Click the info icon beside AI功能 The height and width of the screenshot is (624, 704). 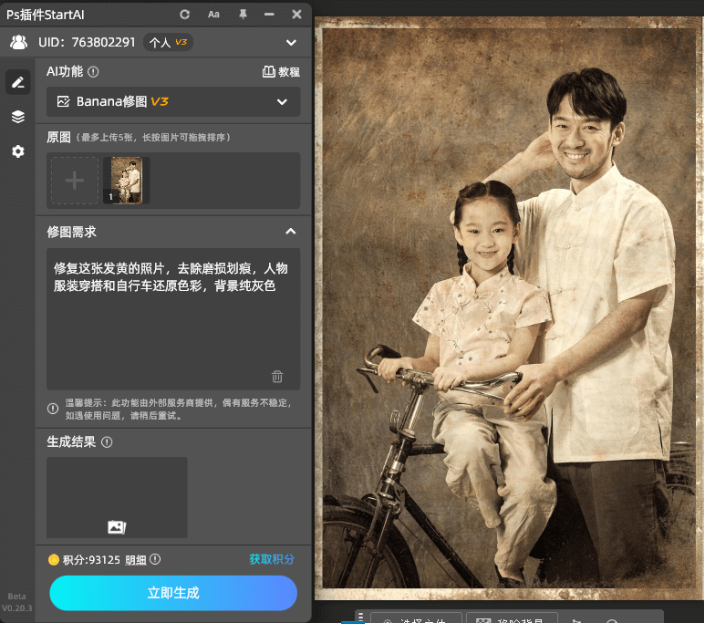click(93, 72)
